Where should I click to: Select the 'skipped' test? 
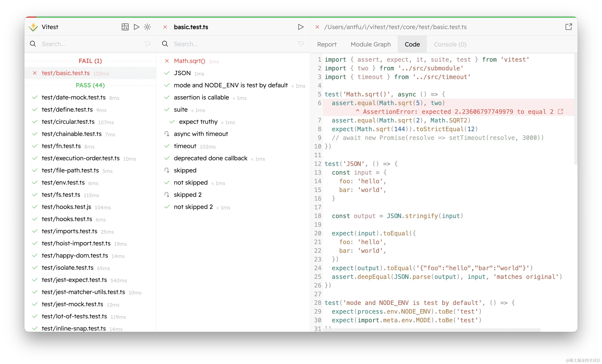tap(233, 170)
